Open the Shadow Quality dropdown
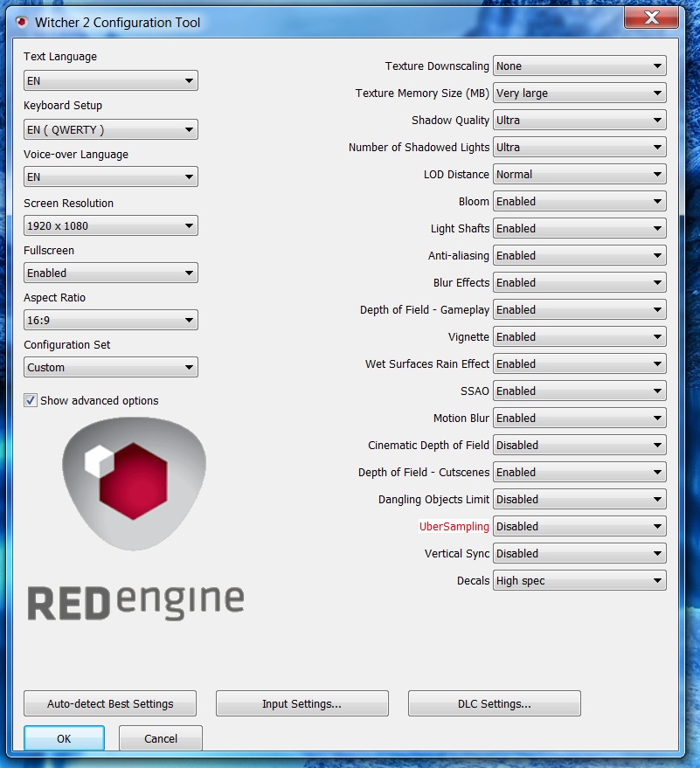Screen dimensions: 700x768 click(x=579, y=120)
